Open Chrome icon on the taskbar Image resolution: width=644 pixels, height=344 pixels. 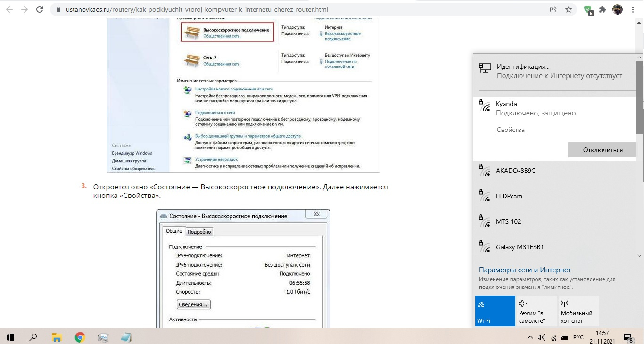80,337
